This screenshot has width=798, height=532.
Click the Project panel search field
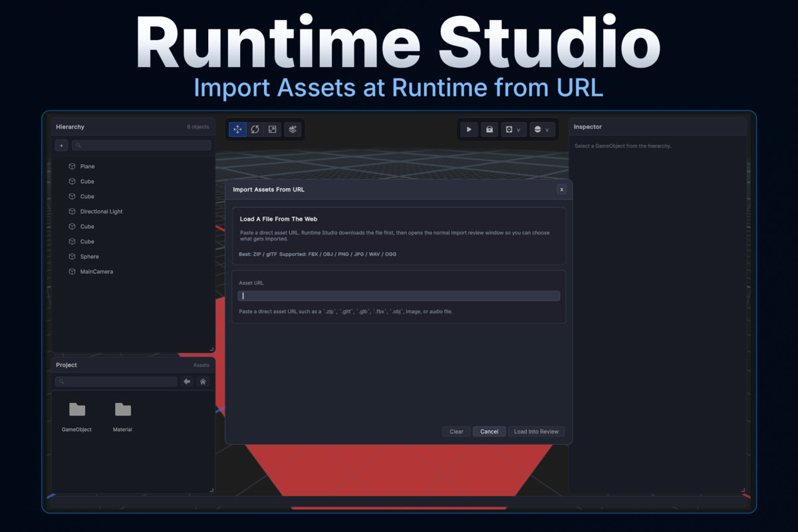tap(116, 382)
